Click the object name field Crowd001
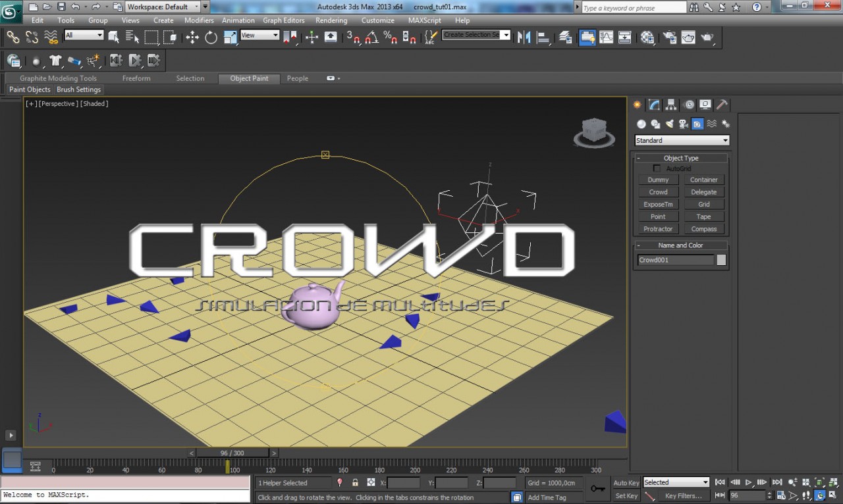 tap(676, 260)
